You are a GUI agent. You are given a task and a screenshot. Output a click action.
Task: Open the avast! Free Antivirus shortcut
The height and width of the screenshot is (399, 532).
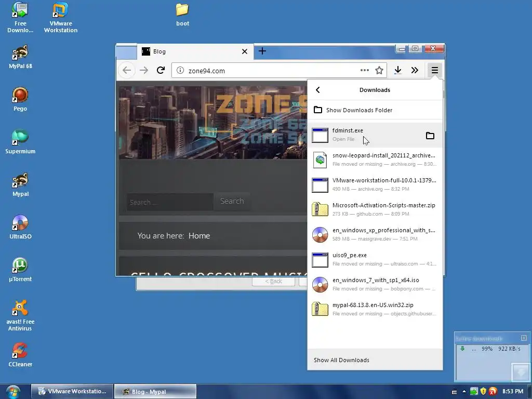click(x=20, y=315)
